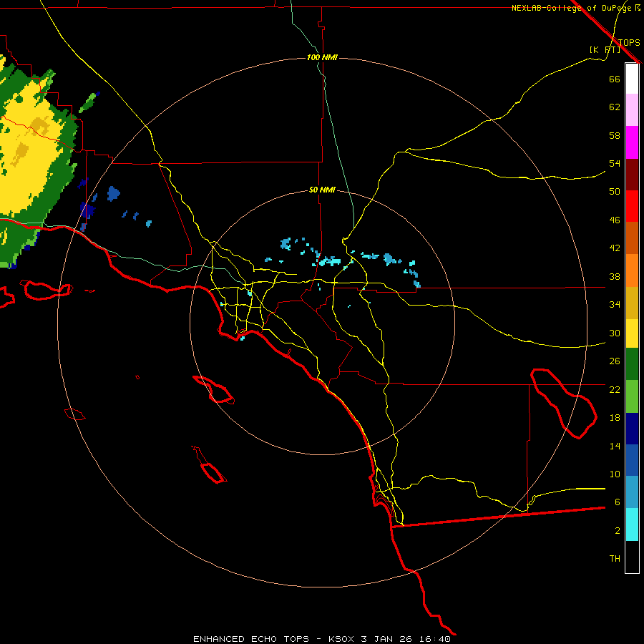The height and width of the screenshot is (644, 644).
Task: Click the legend value '2'
Action: coord(618,531)
